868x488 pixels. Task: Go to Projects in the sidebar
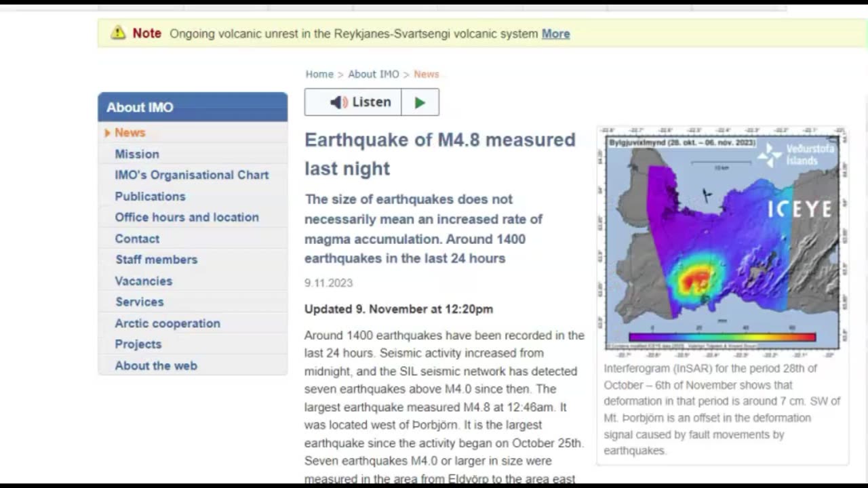[138, 344]
